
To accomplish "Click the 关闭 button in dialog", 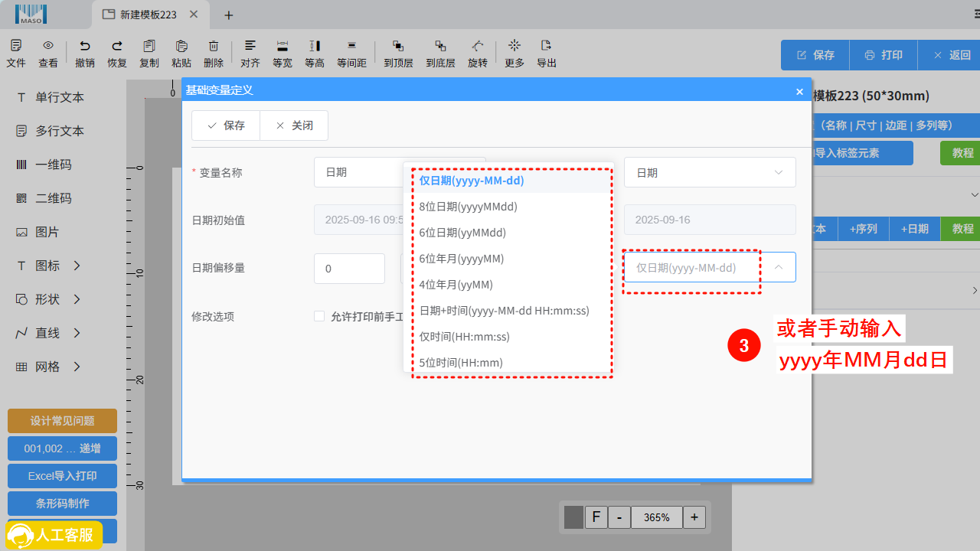I will click(294, 126).
